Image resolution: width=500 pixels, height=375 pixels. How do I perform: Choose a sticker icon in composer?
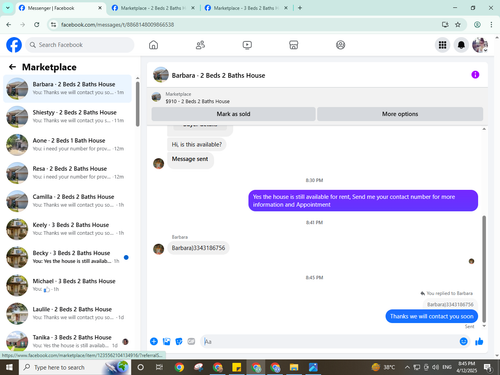pyautogui.click(x=179, y=341)
